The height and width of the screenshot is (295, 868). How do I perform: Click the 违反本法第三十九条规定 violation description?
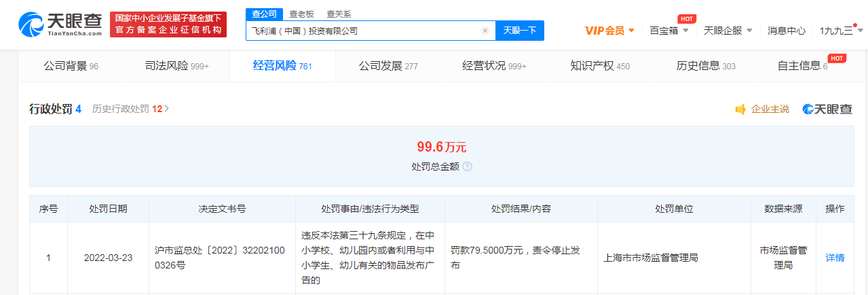click(367, 258)
